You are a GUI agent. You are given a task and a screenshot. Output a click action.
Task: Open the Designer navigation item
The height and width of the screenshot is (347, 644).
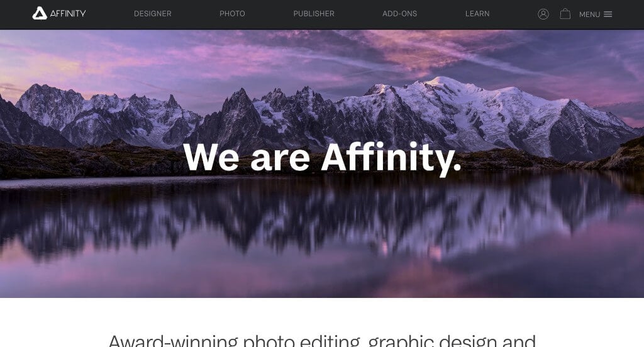coord(152,14)
